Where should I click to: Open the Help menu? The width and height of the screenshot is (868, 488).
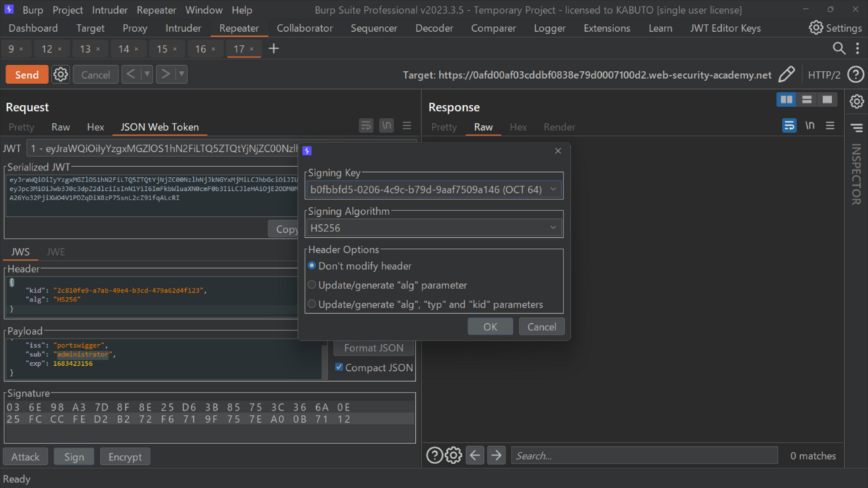[242, 10]
